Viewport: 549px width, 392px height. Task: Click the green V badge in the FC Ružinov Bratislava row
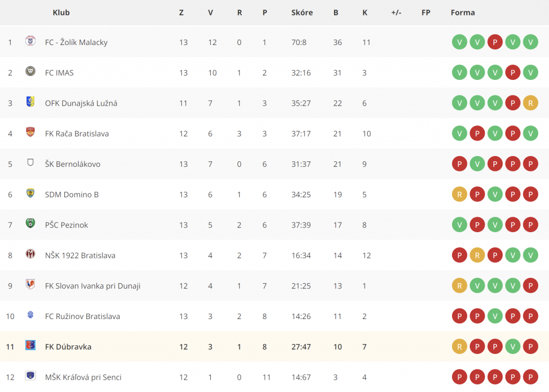(x=495, y=316)
